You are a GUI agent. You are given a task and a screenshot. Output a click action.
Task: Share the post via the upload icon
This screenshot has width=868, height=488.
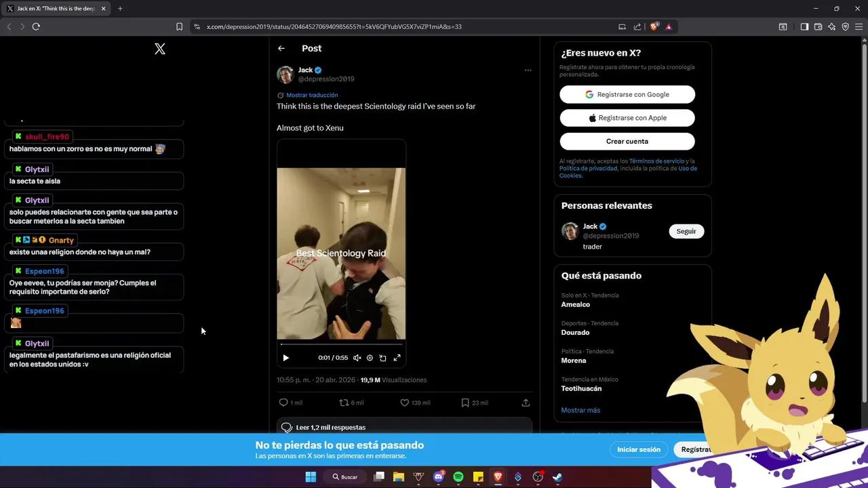(x=526, y=403)
